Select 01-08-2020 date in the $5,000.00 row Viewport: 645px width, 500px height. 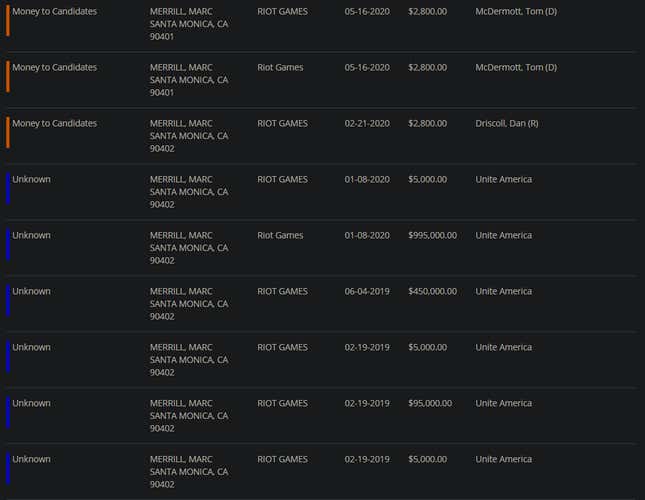pos(367,179)
